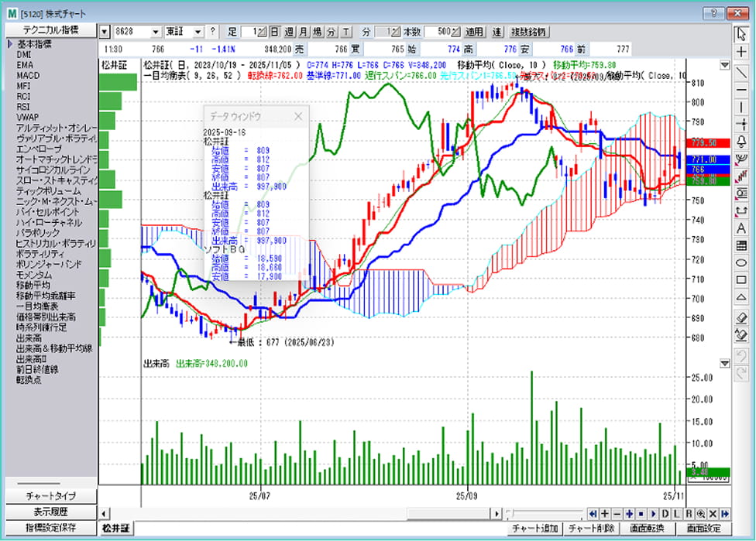This screenshot has height=541, width=756.
Task: Toggle the 月 (monthly) timeframe button
Action: click(x=304, y=32)
